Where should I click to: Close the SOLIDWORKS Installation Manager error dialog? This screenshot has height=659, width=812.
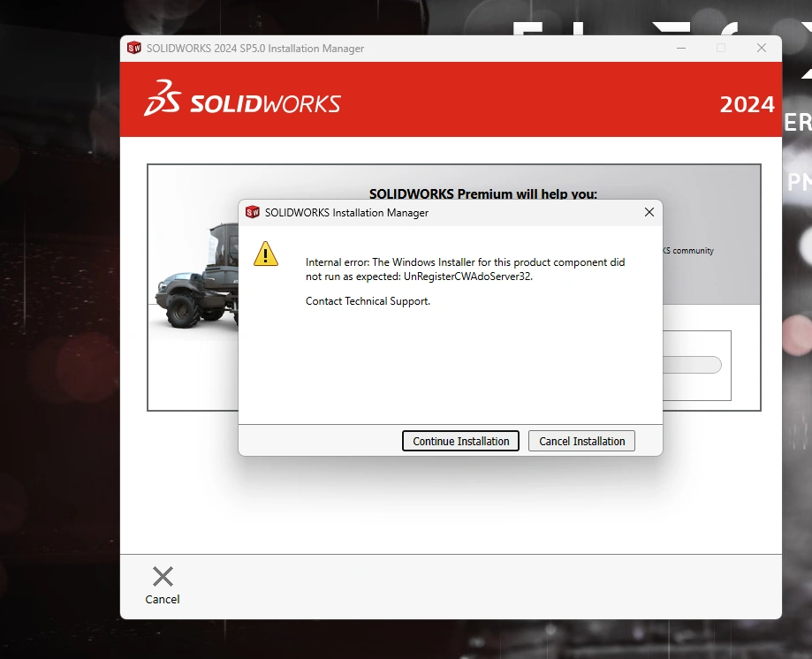pyautogui.click(x=649, y=212)
